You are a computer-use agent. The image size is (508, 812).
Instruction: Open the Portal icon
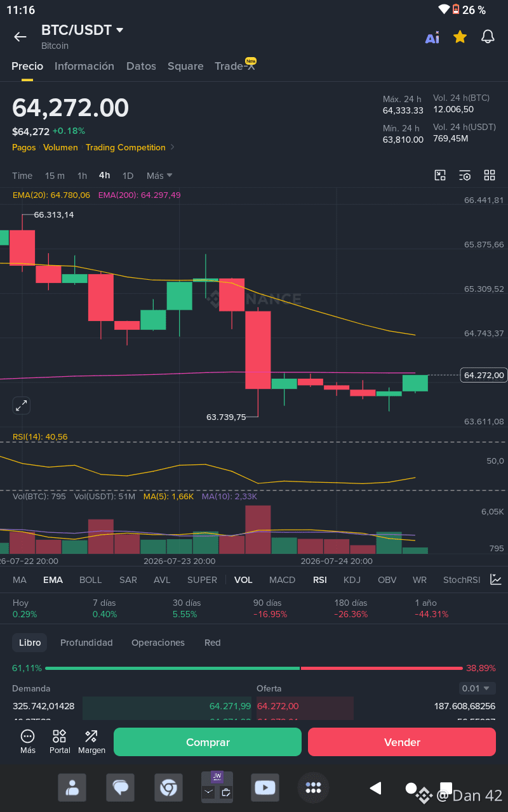[60, 742]
